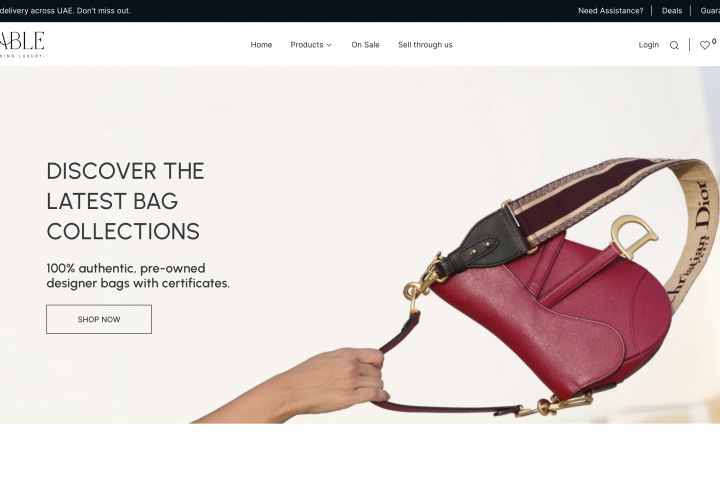Screen dimensions: 720x480
Task: Open the wishlist heart icon
Action: pos(704,45)
